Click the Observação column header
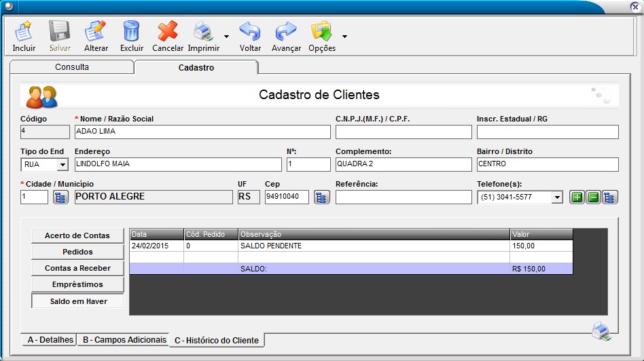 [374, 234]
